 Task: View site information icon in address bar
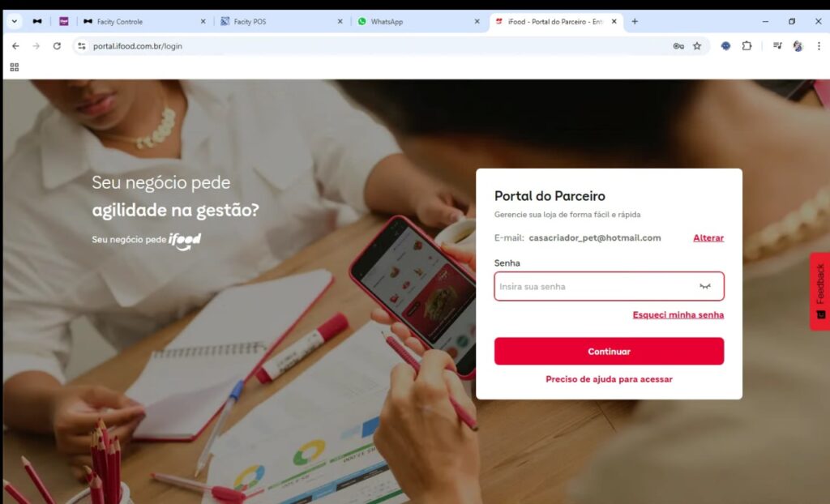82,46
